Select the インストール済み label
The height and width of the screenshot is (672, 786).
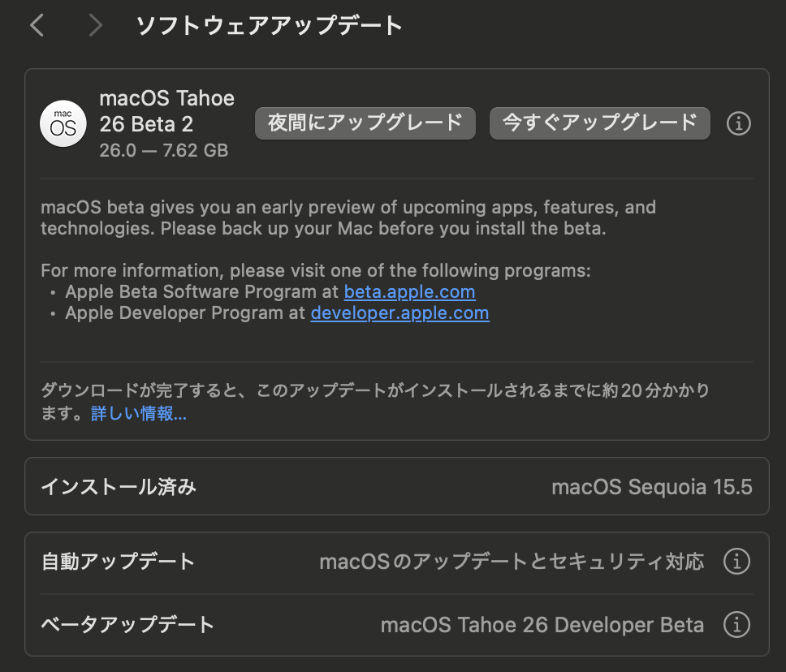(119, 487)
